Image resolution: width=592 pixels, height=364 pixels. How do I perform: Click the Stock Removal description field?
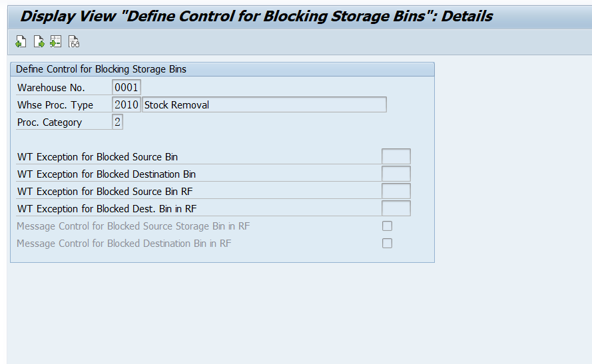(264, 105)
